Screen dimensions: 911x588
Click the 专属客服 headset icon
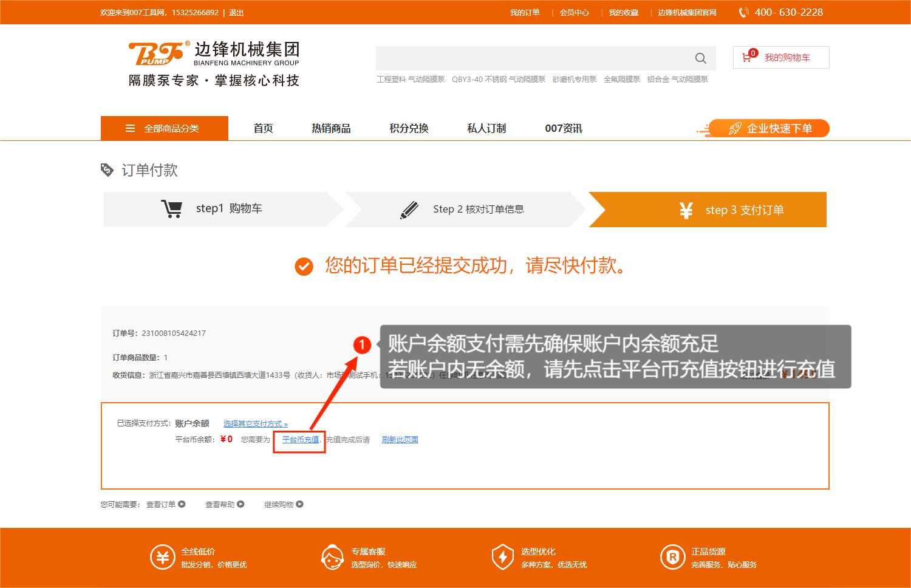point(332,557)
